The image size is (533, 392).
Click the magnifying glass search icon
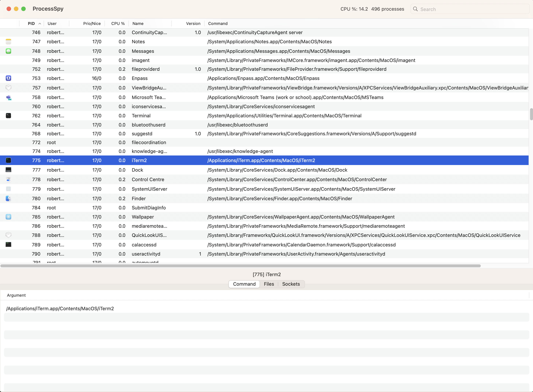(415, 9)
